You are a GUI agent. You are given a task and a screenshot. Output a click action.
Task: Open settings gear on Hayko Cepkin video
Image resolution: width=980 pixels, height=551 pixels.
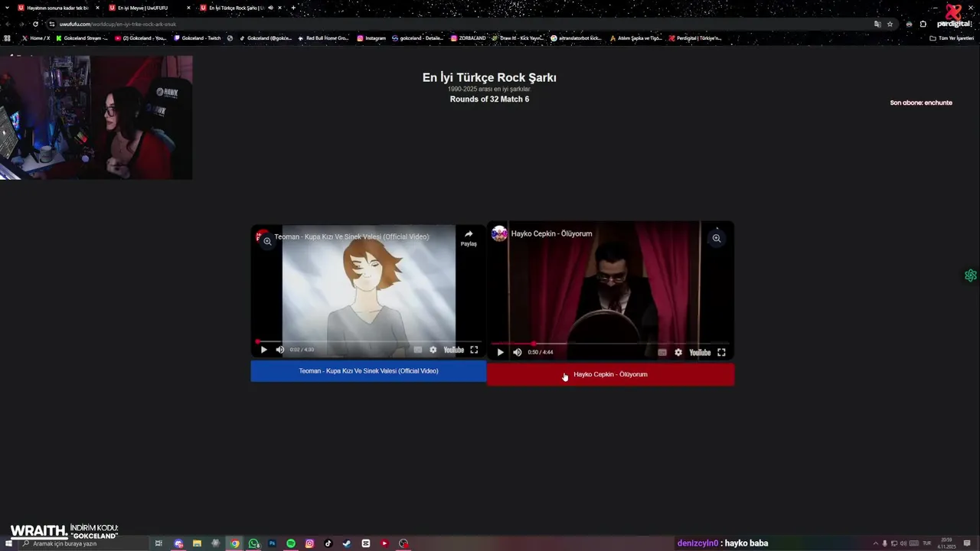(678, 352)
